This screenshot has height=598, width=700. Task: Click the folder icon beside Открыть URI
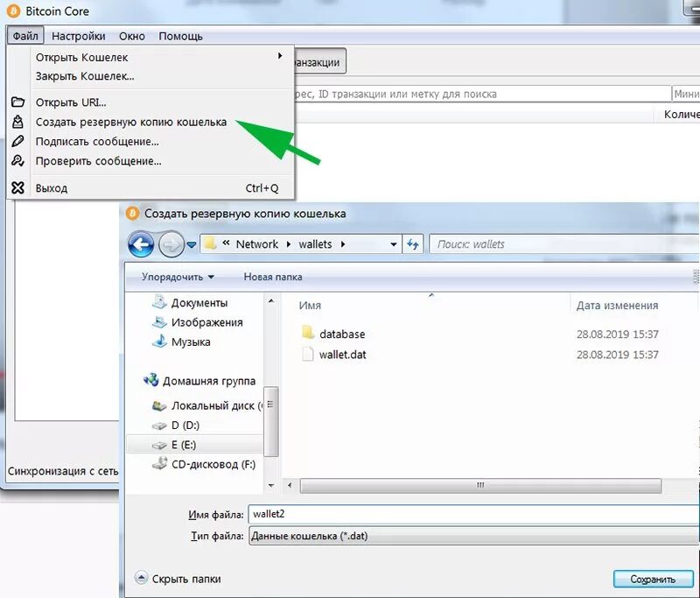17,102
